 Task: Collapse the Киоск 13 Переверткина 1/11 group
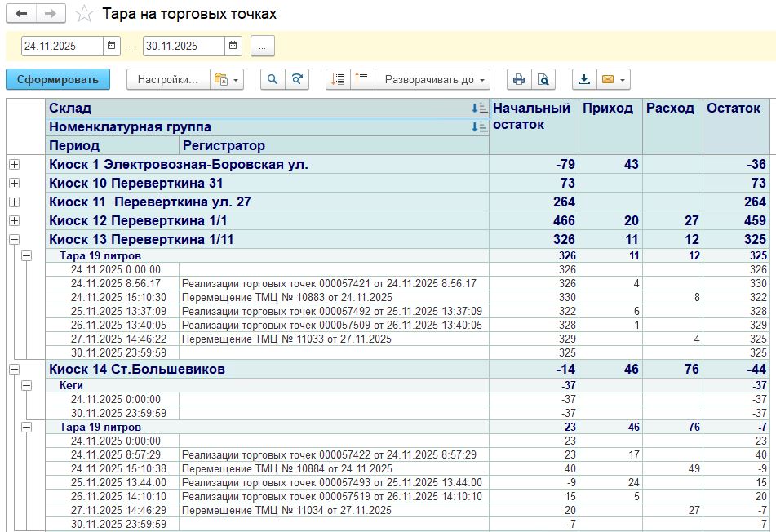14,240
